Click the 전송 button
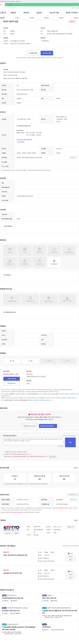Viewport: 79px width, 644px height. click(x=70, y=442)
